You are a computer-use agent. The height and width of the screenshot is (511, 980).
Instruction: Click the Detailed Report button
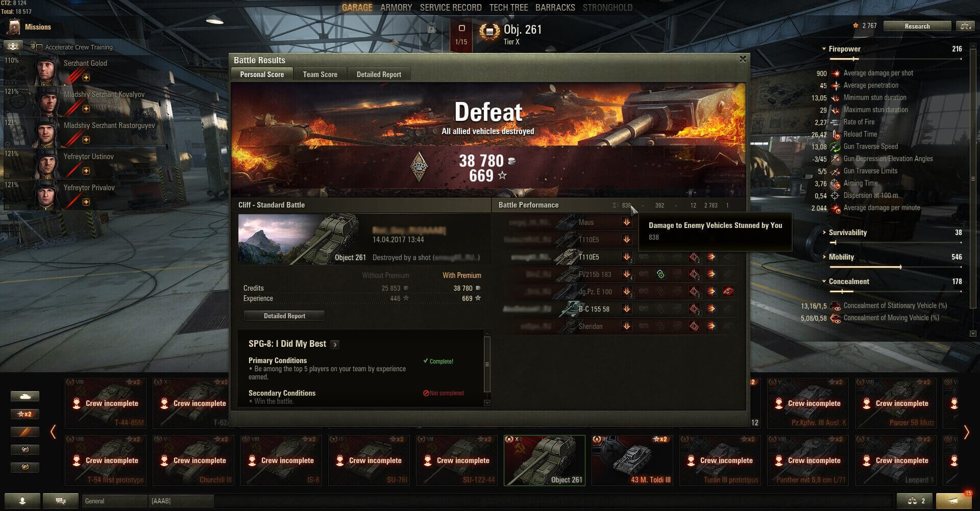(284, 316)
